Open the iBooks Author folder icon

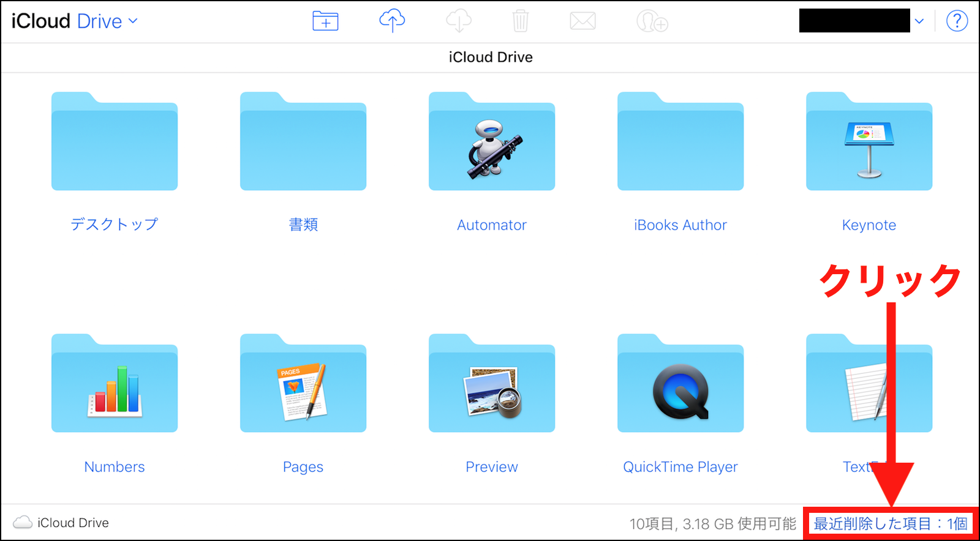tap(680, 141)
